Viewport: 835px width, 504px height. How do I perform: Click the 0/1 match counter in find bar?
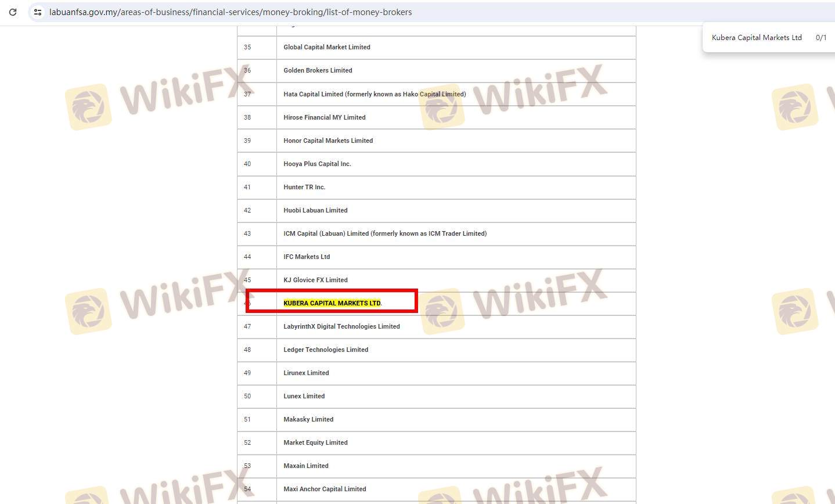pyautogui.click(x=820, y=37)
